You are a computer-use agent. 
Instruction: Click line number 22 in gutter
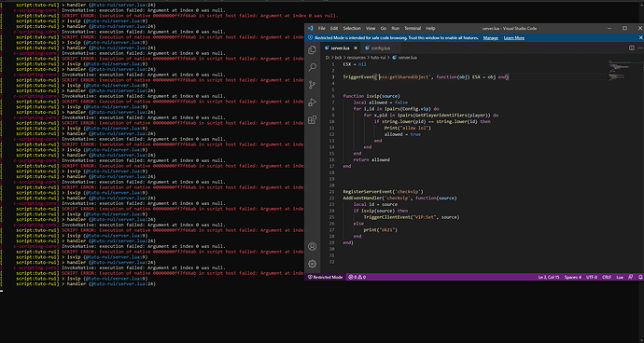pos(332,198)
